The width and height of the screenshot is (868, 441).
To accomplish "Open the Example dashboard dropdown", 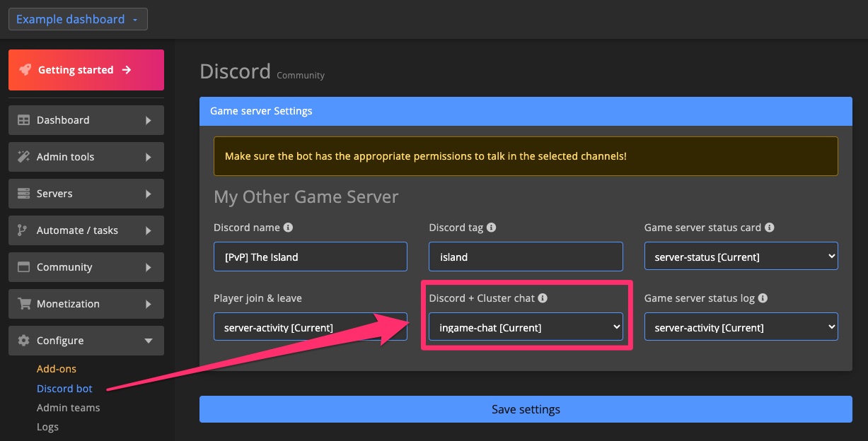I will point(78,19).
